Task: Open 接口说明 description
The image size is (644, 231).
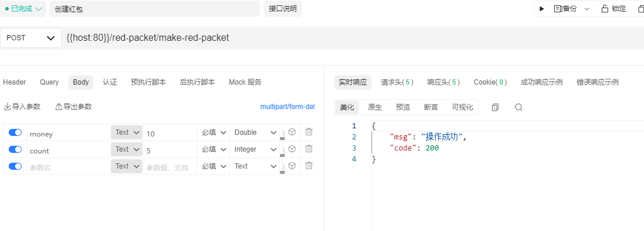Action: [x=282, y=9]
